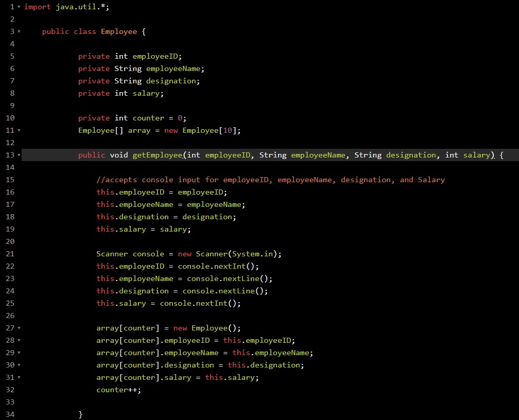The width and height of the screenshot is (519, 420).
Task: Collapse getEmployee method fold on line 13
Action: 19,155
